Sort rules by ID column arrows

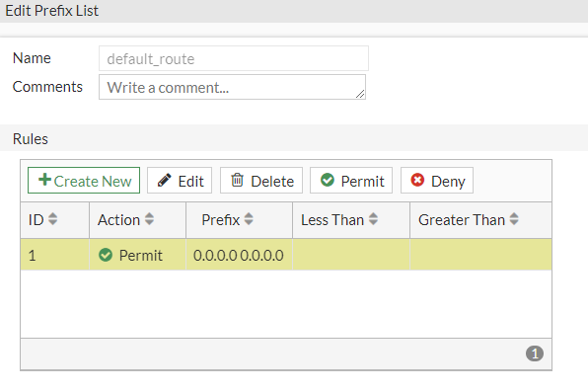(x=53, y=219)
